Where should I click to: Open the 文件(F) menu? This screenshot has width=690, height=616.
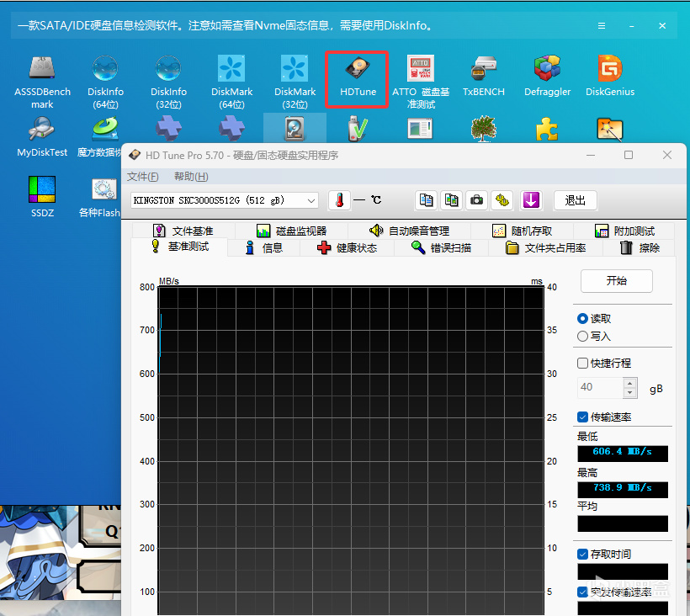pyautogui.click(x=142, y=177)
